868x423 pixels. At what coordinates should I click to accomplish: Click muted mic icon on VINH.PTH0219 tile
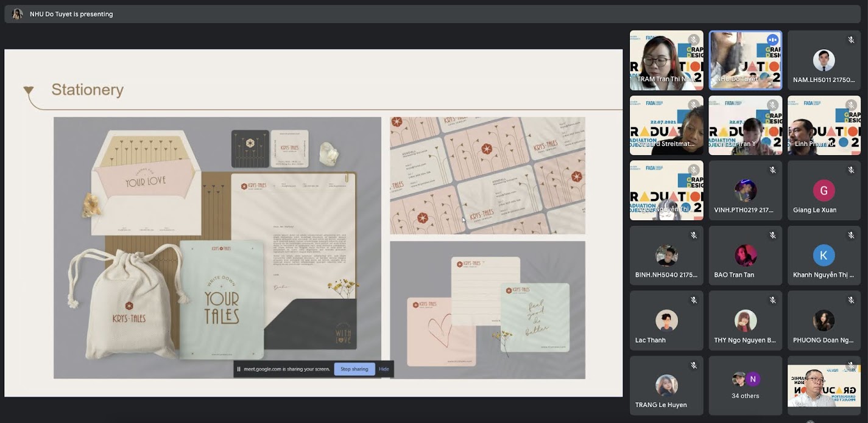point(772,170)
